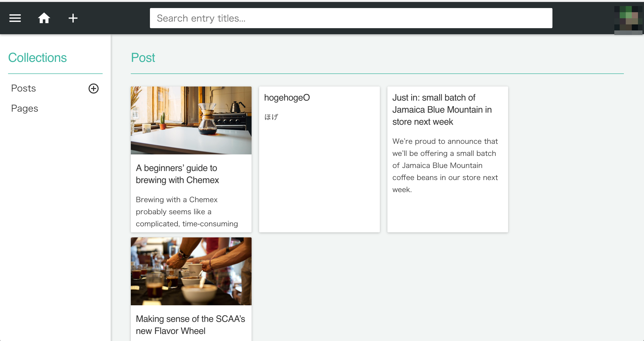644x341 pixels.
Task: Open the hamburger navigation menu
Action: pos(15,18)
